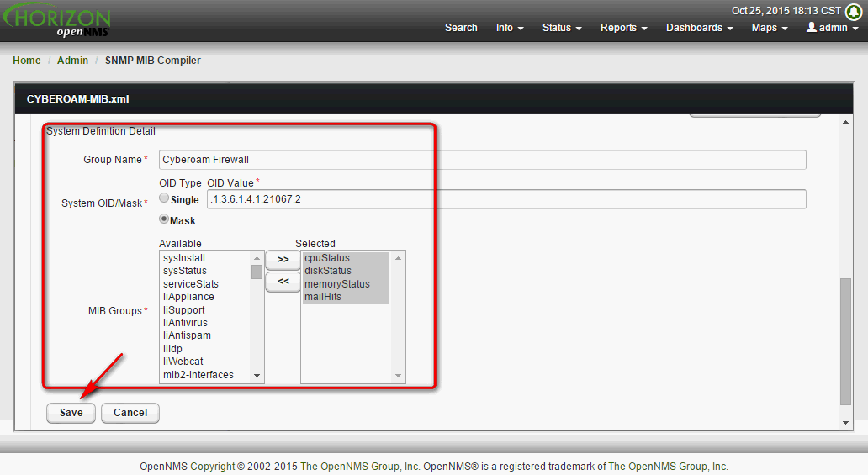Select mailHits in Selected list
The height and width of the screenshot is (475, 868).
tap(323, 297)
